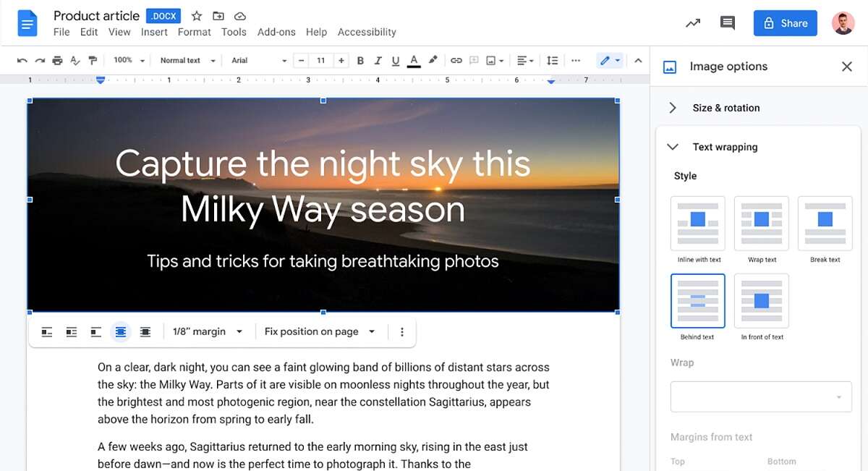The image size is (868, 471).
Task: Select the Wrap text style option
Action: coord(761,224)
